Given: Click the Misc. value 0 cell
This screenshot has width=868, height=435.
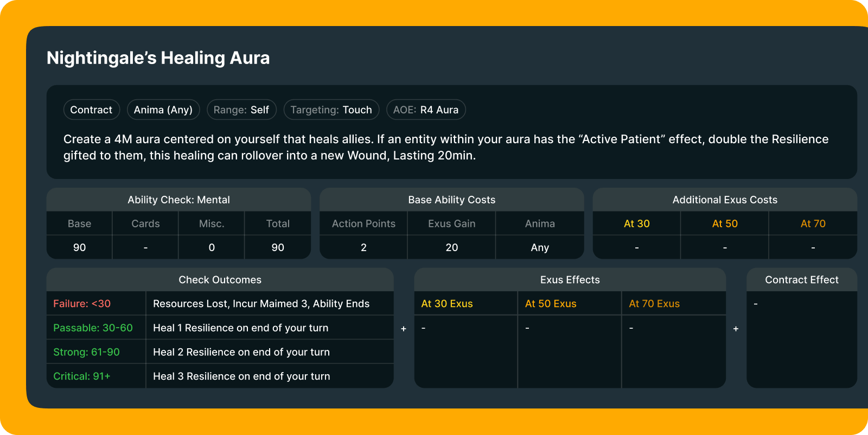Looking at the screenshot, I should click(212, 247).
